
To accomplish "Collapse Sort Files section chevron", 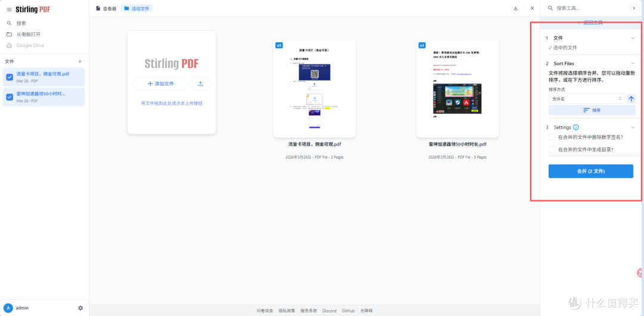I will coord(633,64).
